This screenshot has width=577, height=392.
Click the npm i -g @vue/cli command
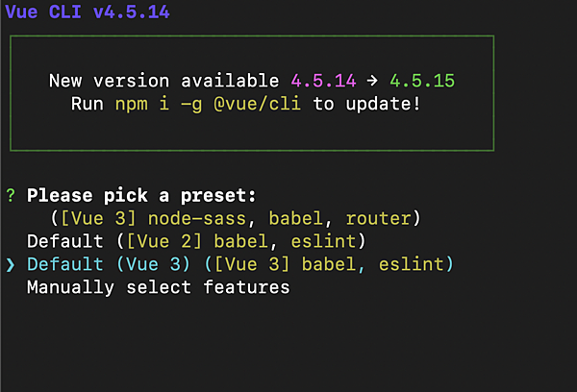pyautogui.click(x=208, y=104)
